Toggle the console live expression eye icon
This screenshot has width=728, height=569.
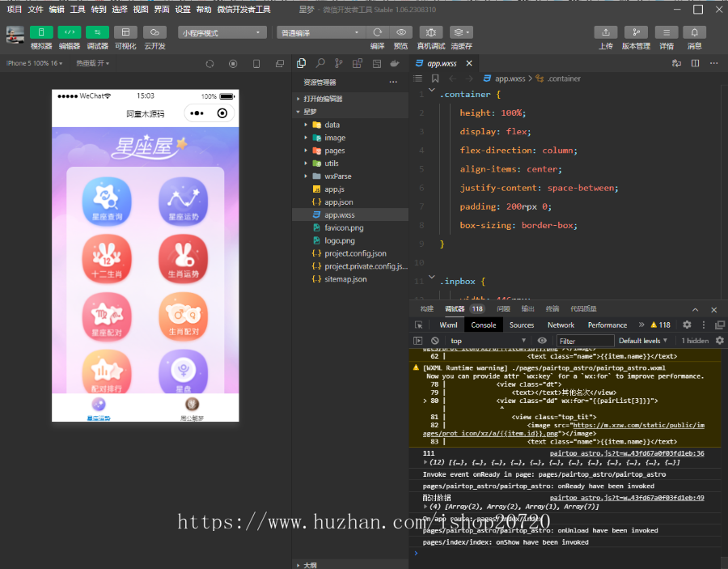coord(542,341)
